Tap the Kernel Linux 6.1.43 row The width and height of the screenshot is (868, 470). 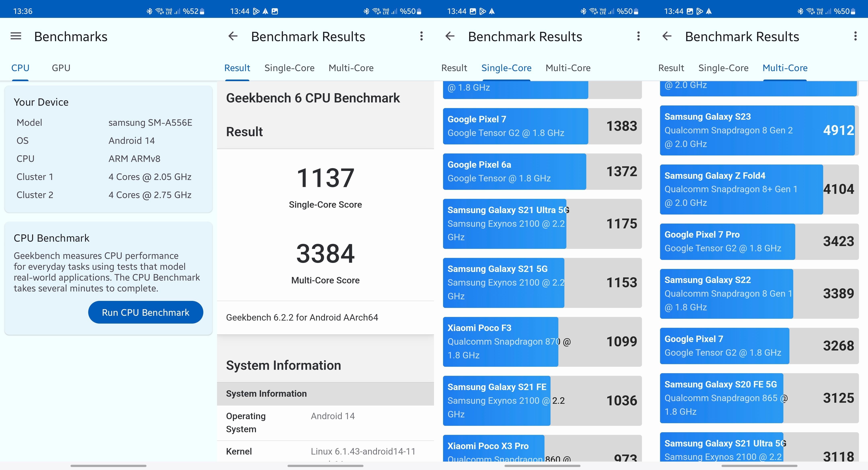click(x=325, y=452)
